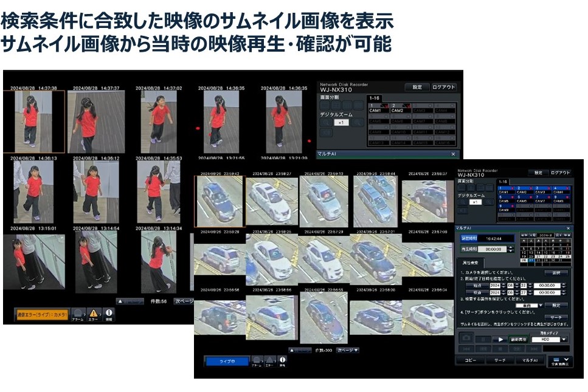
Task: Close the マルチAI panel in the person-search window
Action: coord(454,154)
